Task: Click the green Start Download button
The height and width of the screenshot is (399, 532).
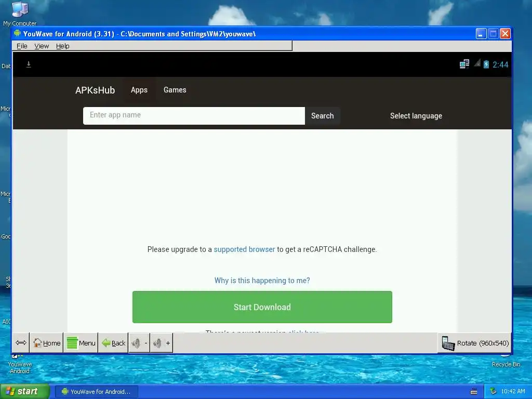Action: pyautogui.click(x=262, y=307)
